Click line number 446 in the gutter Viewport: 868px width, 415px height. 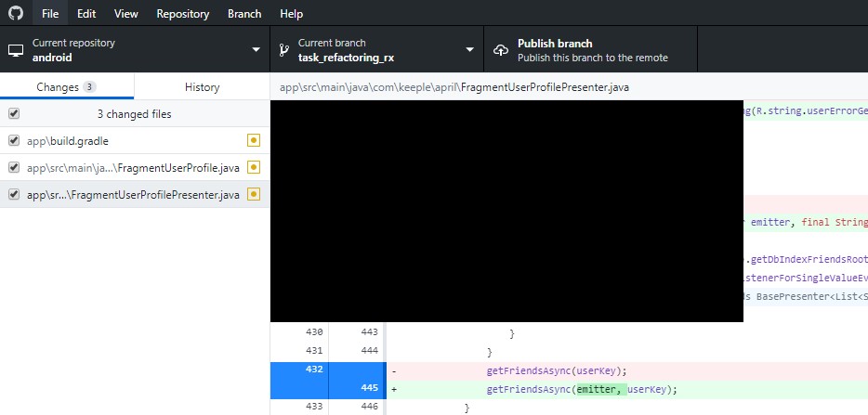pyautogui.click(x=369, y=408)
